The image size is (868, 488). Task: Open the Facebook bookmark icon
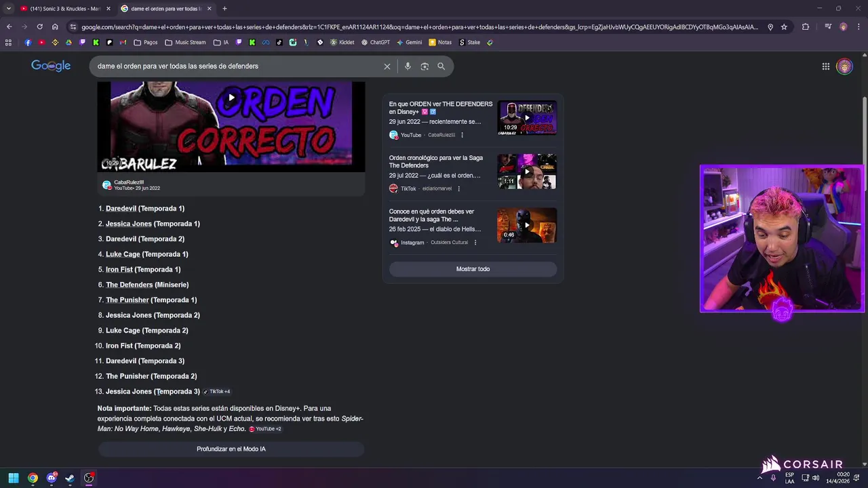(x=28, y=42)
